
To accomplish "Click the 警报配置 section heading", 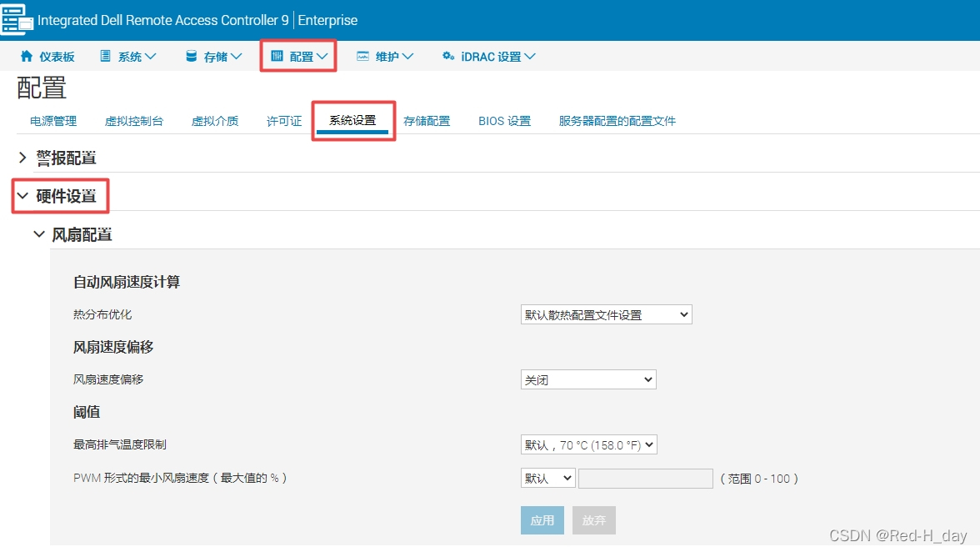I will (67, 158).
